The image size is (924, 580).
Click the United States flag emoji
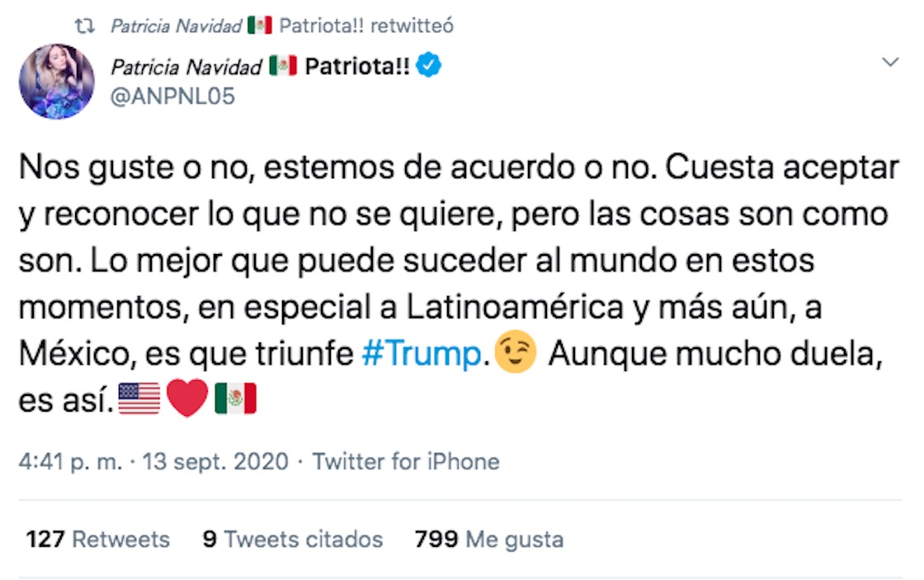pos(139,399)
